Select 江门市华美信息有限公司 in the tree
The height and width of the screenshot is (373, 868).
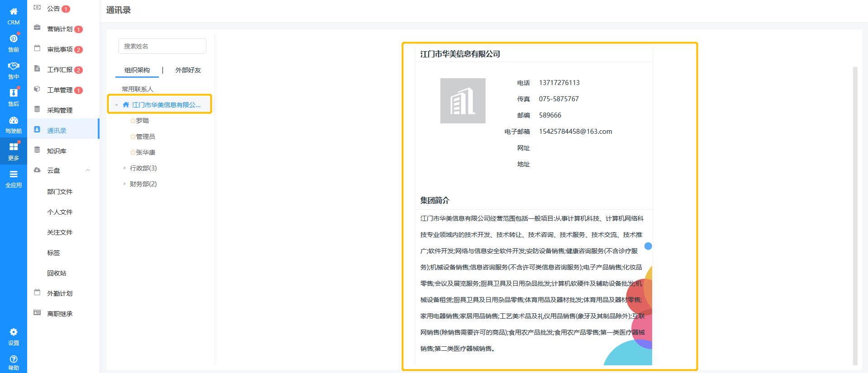pos(166,105)
